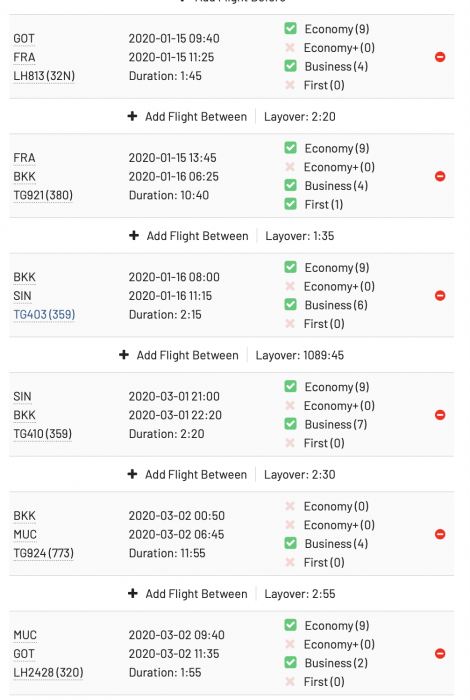Remove the BKK to MUC flight TG924
This screenshot has height=700, width=470.
pos(440,534)
